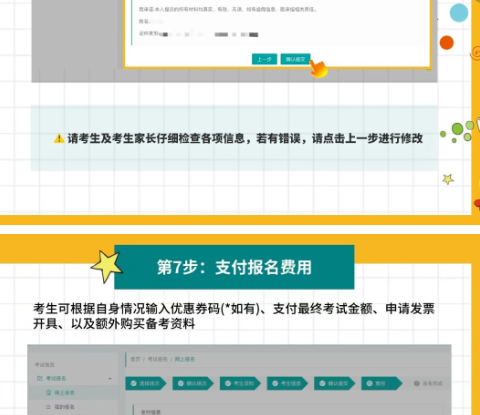Click the greyed 报名完成 final step
This screenshot has width=480, height=415.
428,383
